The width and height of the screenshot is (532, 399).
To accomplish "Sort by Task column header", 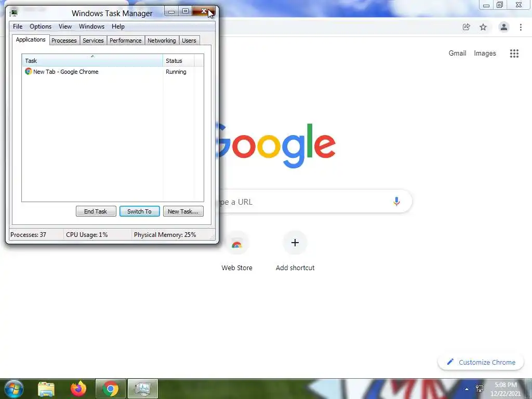I will click(x=92, y=61).
